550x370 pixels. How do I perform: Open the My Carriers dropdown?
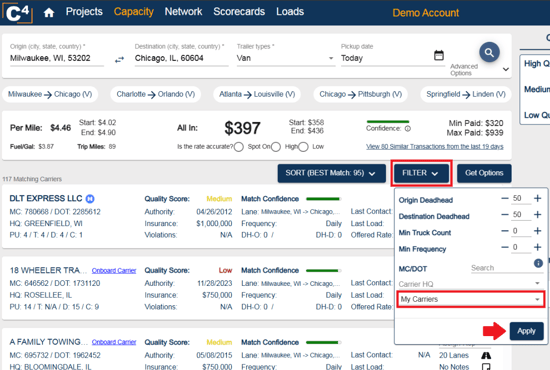pyautogui.click(x=470, y=299)
